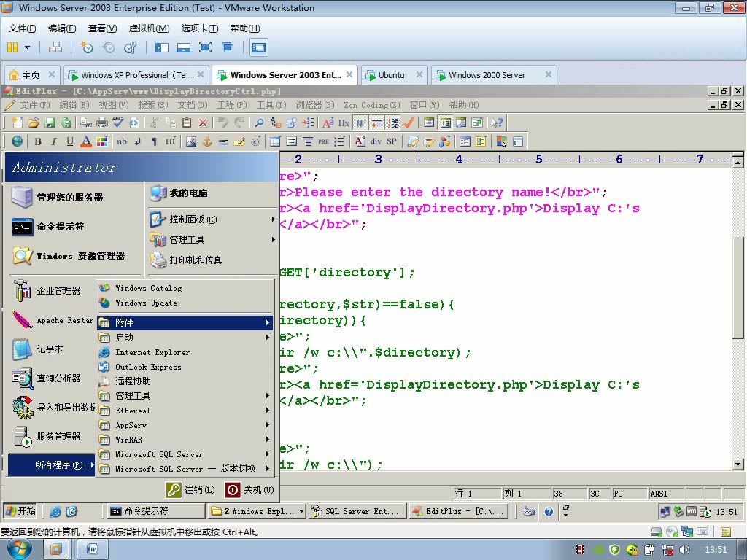Create a new document in EditPlus
The height and width of the screenshot is (560, 747).
18,122
